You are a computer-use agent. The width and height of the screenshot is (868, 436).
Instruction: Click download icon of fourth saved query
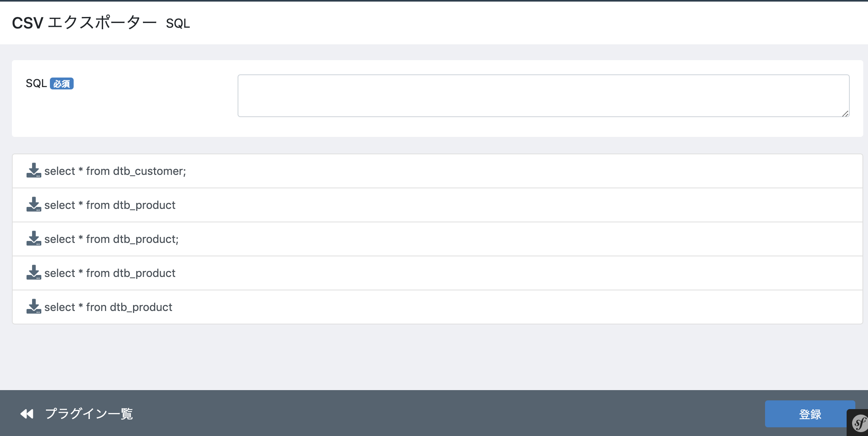pos(34,273)
